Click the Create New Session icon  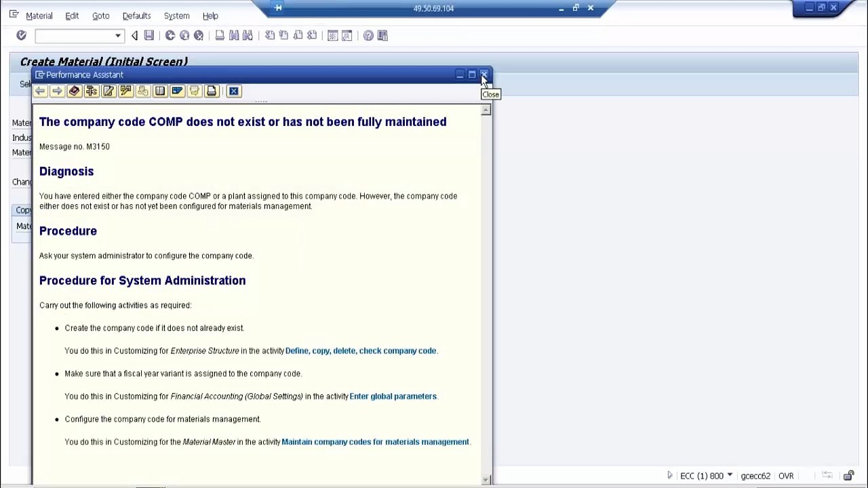332,35
